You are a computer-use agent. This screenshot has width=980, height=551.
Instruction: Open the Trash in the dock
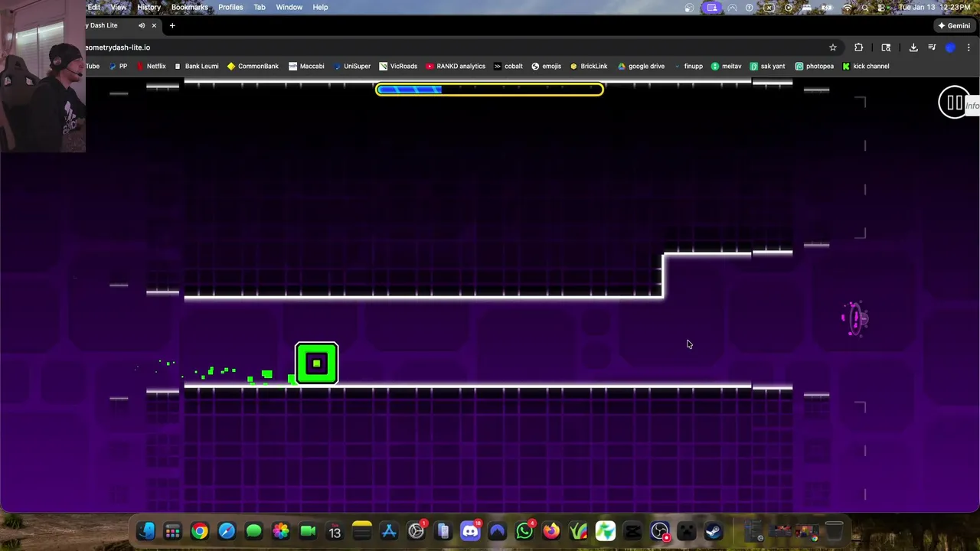[835, 531]
